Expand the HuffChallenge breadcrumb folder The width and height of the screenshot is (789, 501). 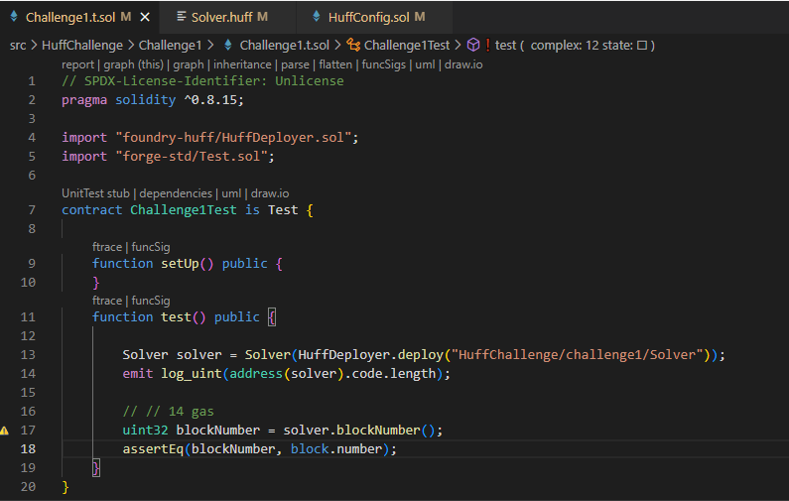click(82, 45)
